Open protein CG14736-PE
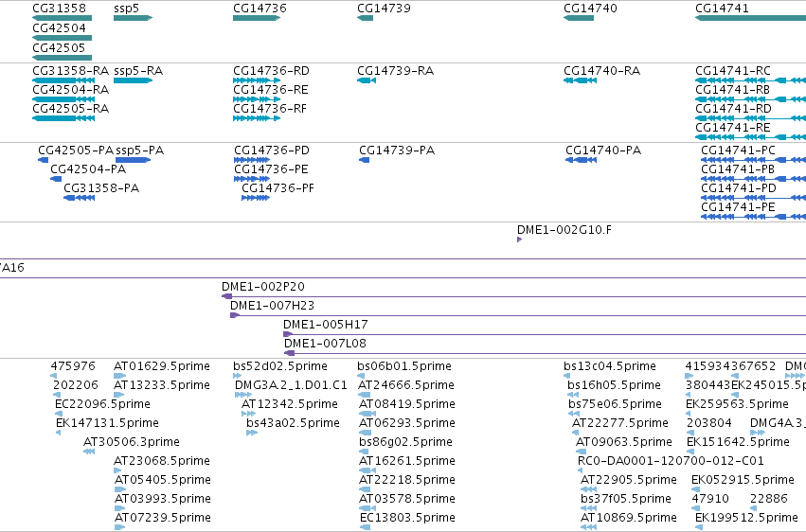This screenshot has height=532, width=806. (x=252, y=179)
